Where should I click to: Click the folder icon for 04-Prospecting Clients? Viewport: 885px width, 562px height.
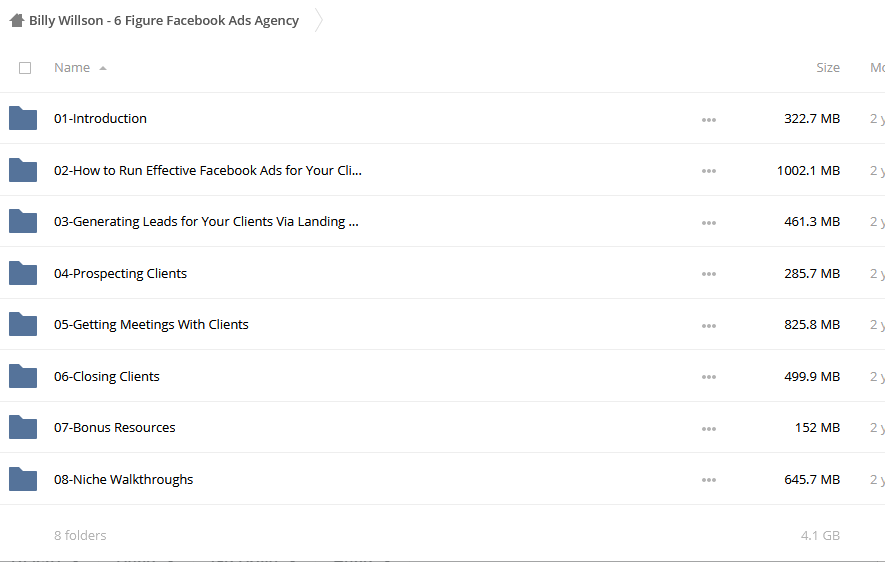coord(23,273)
